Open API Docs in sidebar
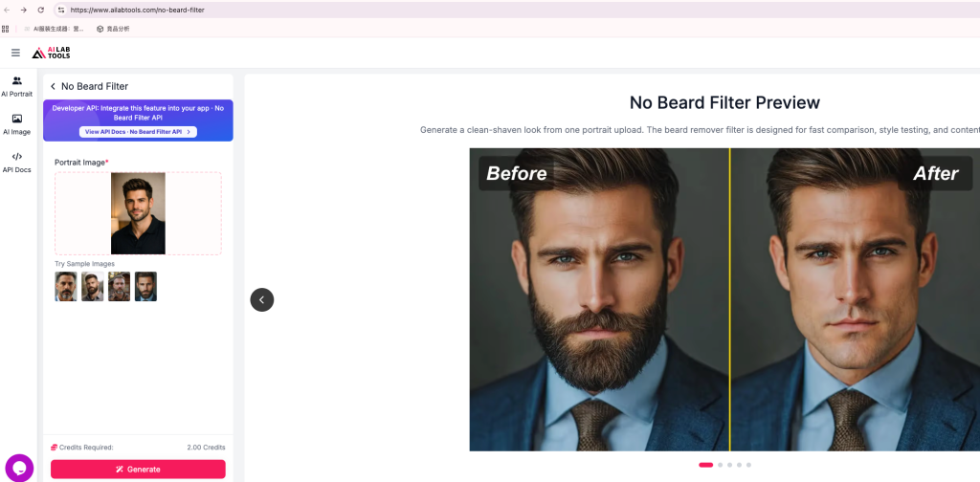980x482 pixels. click(17, 163)
